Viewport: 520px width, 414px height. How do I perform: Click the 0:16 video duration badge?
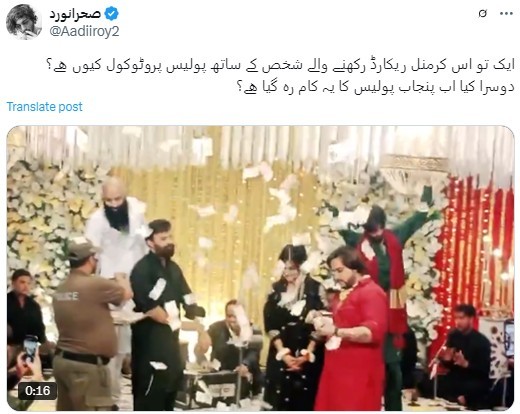[37, 391]
